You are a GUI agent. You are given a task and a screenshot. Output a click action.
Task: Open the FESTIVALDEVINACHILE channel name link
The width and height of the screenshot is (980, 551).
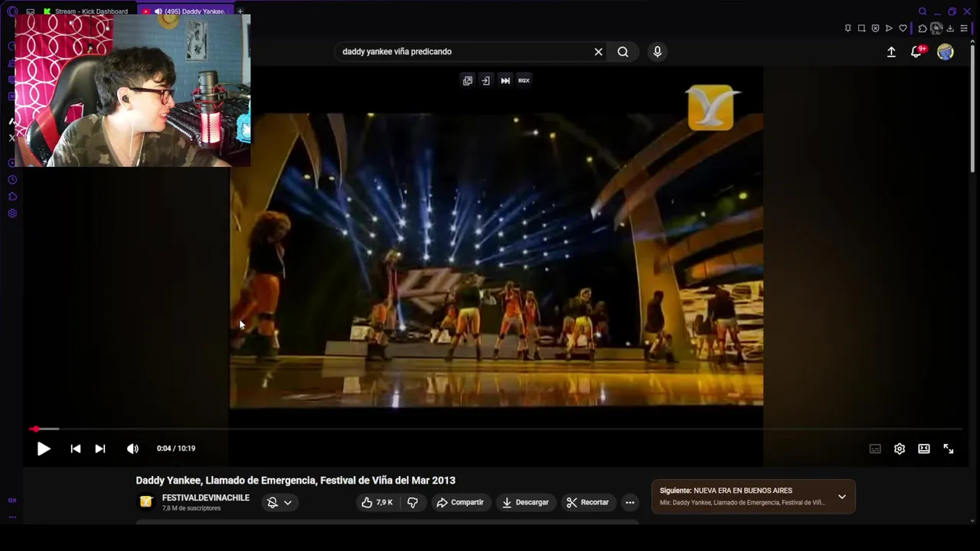pos(205,497)
